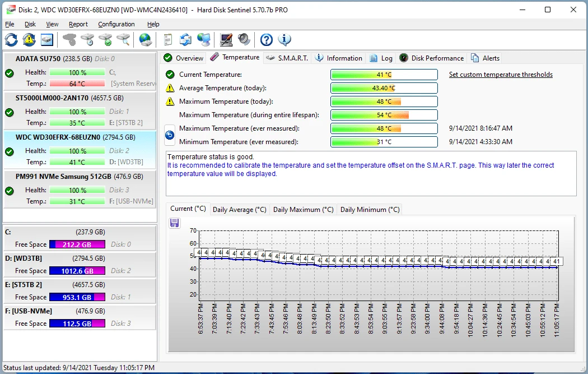Select the Daily Average (°C) chart tab
The image size is (588, 374).
coord(239,210)
